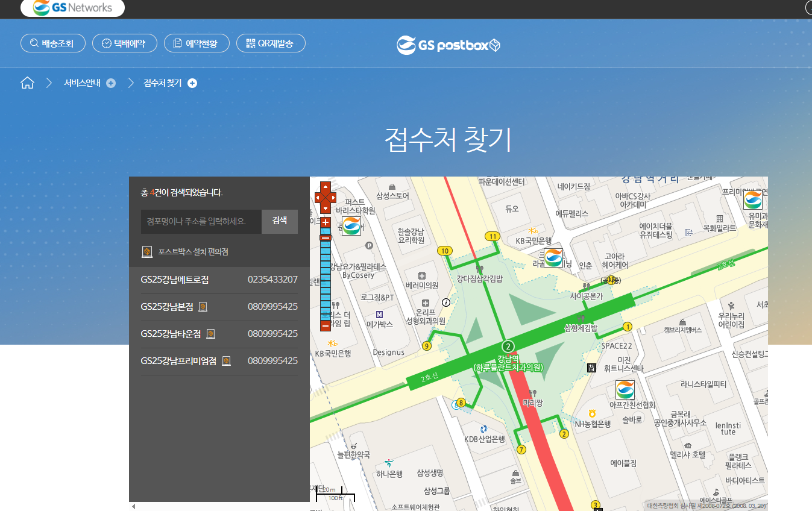Click subway exit marker number 11
The width and height of the screenshot is (812, 511).
(x=492, y=236)
